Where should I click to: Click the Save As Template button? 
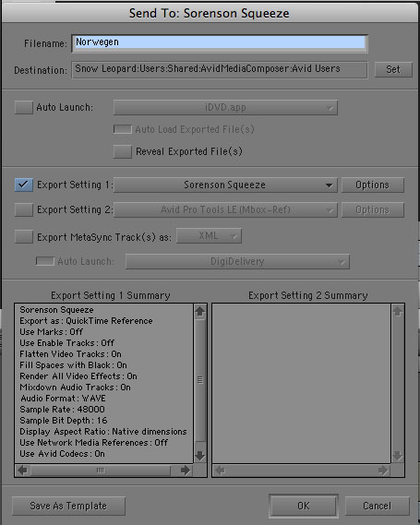click(68, 506)
